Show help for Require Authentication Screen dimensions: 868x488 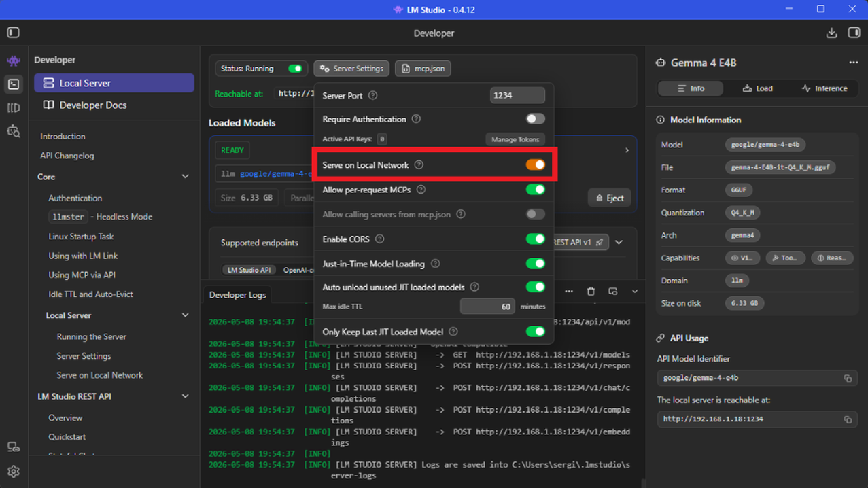(416, 119)
